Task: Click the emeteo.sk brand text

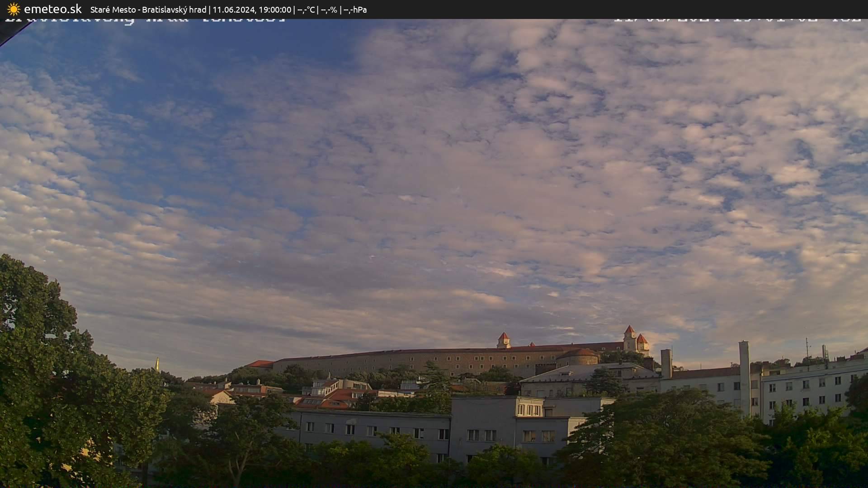Action: (x=52, y=9)
